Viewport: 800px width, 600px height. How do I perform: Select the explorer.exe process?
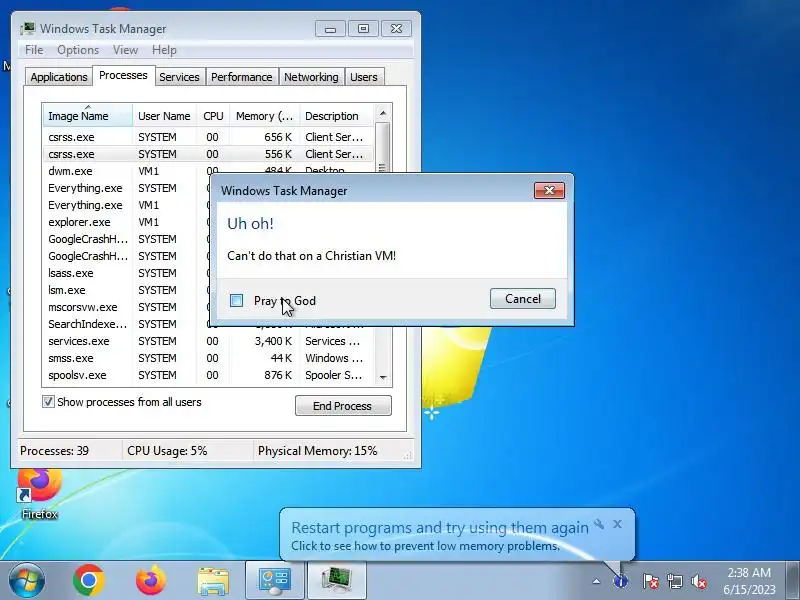click(x=127, y=222)
